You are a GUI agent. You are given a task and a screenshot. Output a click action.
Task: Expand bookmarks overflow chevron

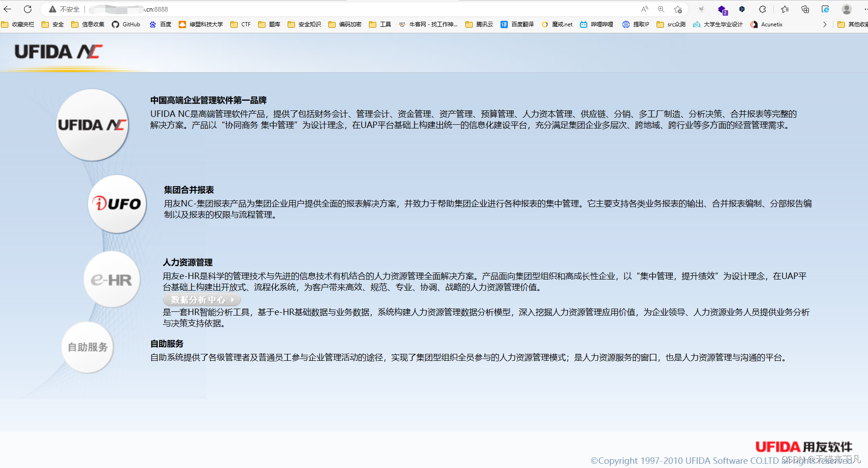(x=825, y=24)
